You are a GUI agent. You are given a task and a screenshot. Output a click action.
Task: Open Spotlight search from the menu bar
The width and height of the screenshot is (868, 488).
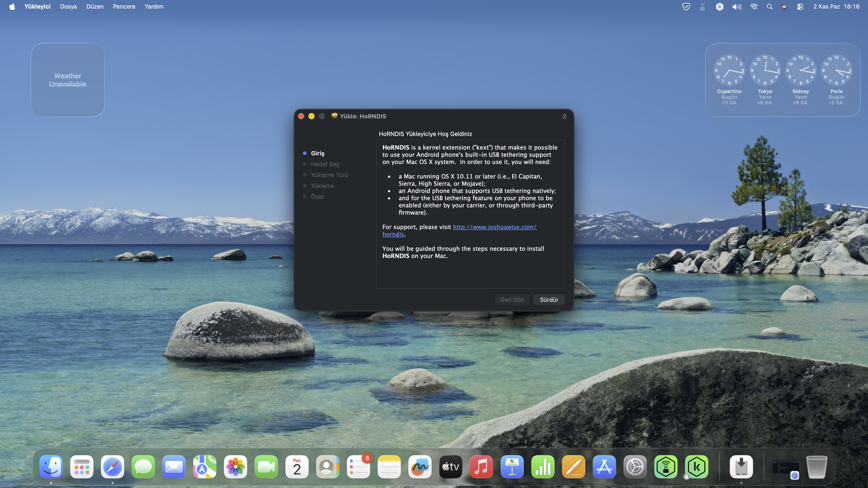pyautogui.click(x=769, y=6)
